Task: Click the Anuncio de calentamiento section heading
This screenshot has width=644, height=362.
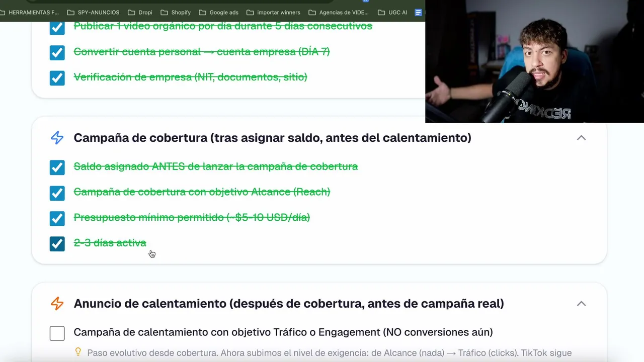Action: point(289,304)
